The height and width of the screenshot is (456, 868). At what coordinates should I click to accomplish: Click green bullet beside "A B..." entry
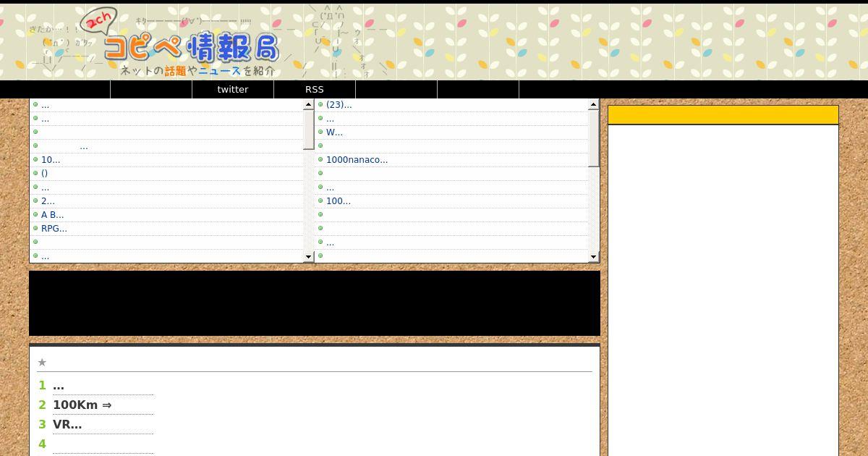(35, 214)
